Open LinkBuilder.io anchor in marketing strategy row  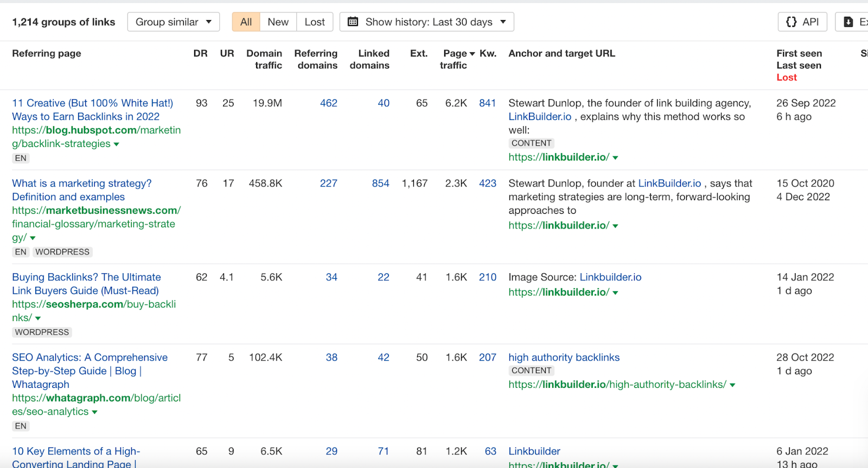669,183
